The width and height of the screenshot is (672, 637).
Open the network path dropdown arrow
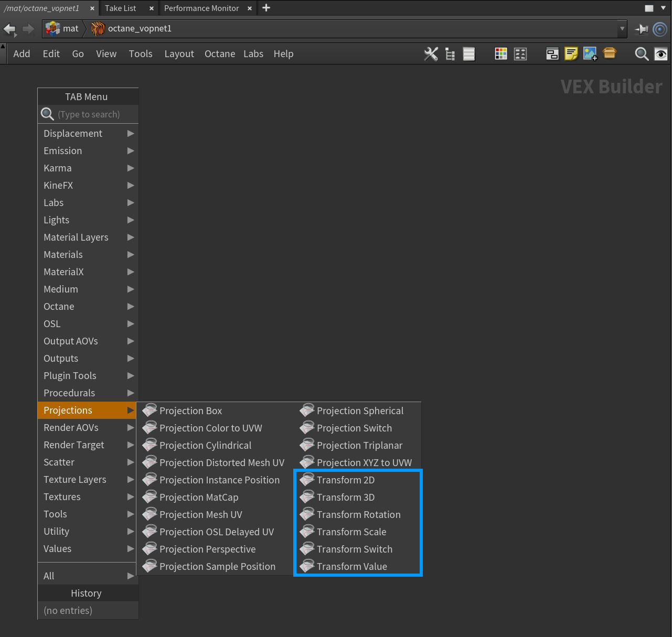tap(622, 29)
